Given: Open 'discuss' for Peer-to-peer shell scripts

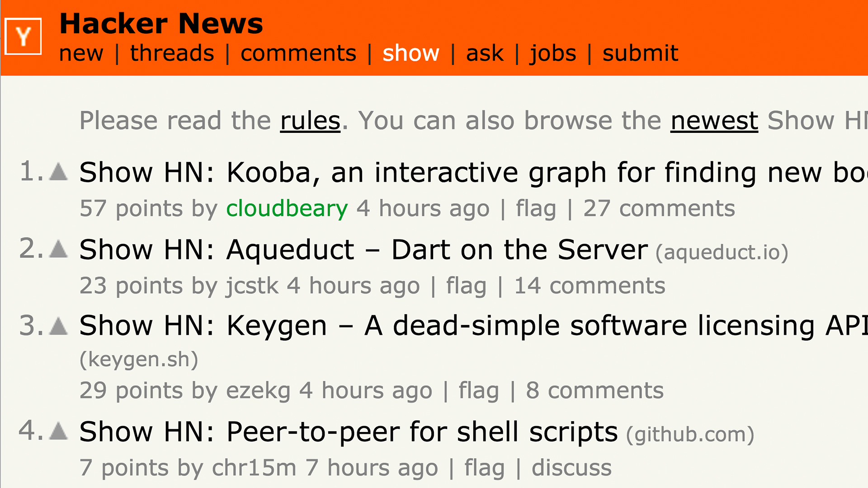Looking at the screenshot, I should (x=571, y=468).
